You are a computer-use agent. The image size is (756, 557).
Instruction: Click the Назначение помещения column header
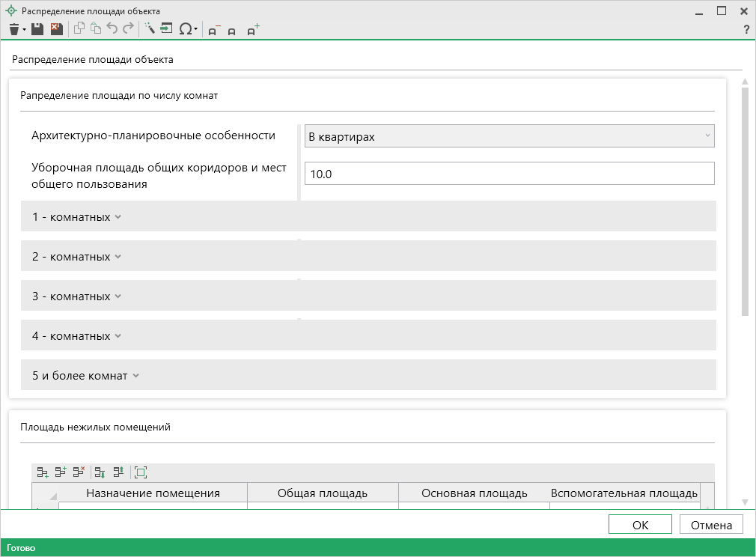coord(153,493)
